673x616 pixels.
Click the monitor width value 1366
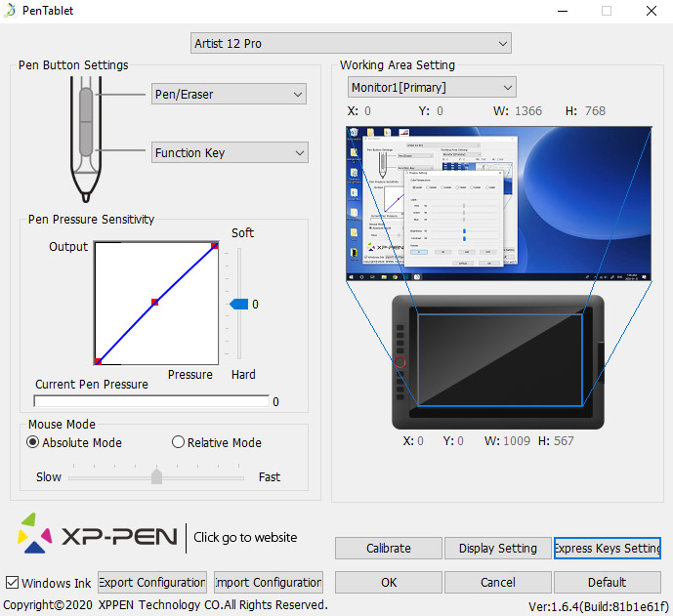point(528,111)
